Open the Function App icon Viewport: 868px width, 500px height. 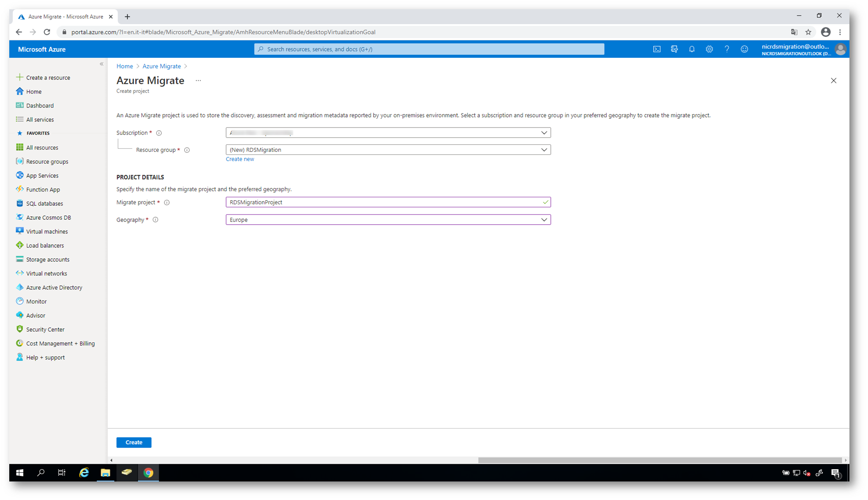[x=19, y=189]
